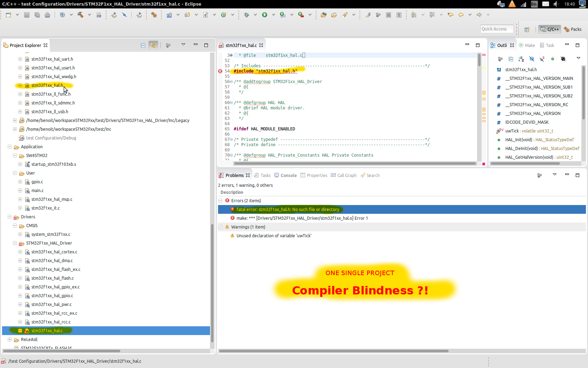
Task: Collapse the Errors (2 items) group
Action: click(220, 201)
